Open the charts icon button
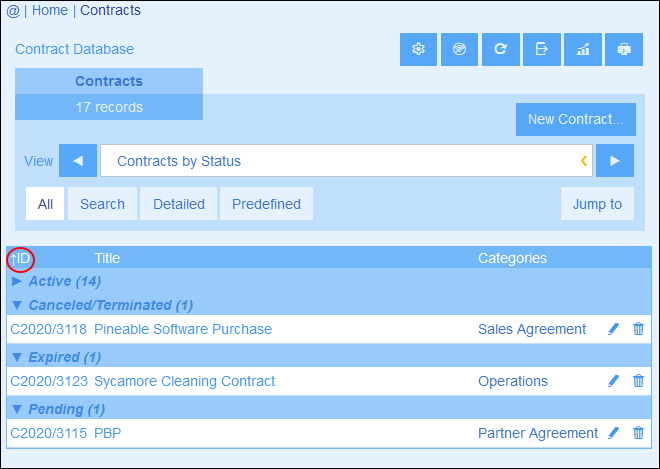 (x=583, y=49)
